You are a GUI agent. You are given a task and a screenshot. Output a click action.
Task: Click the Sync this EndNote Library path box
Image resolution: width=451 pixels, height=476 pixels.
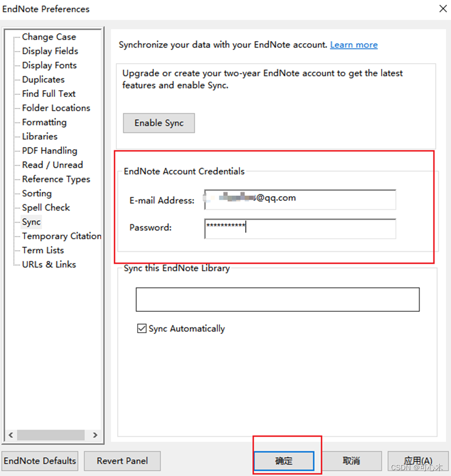[278, 299]
